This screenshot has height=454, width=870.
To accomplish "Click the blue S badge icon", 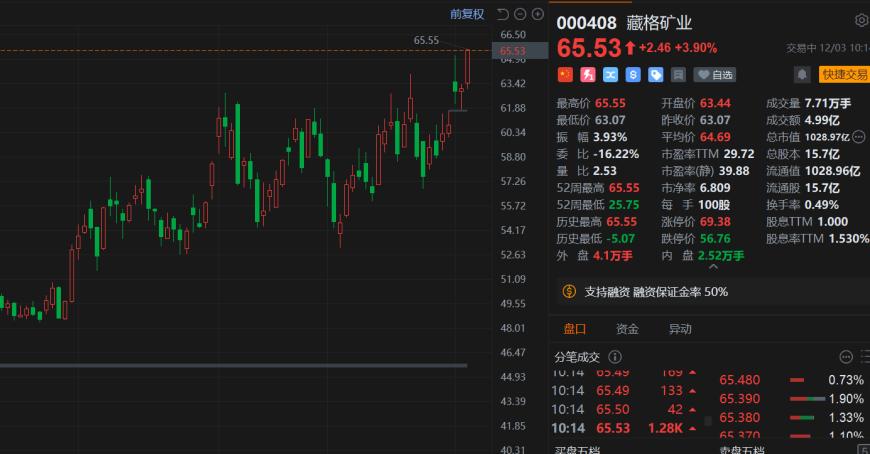I will (633, 74).
